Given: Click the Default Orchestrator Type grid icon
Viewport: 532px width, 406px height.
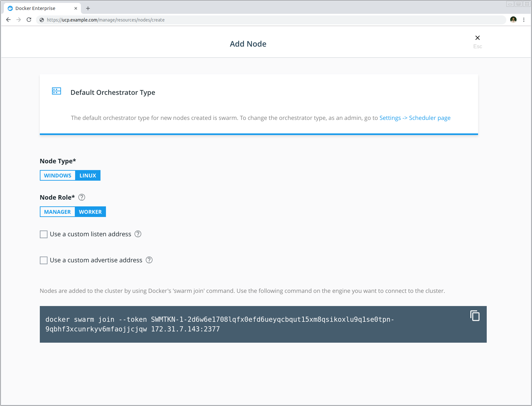Looking at the screenshot, I should tap(56, 91).
